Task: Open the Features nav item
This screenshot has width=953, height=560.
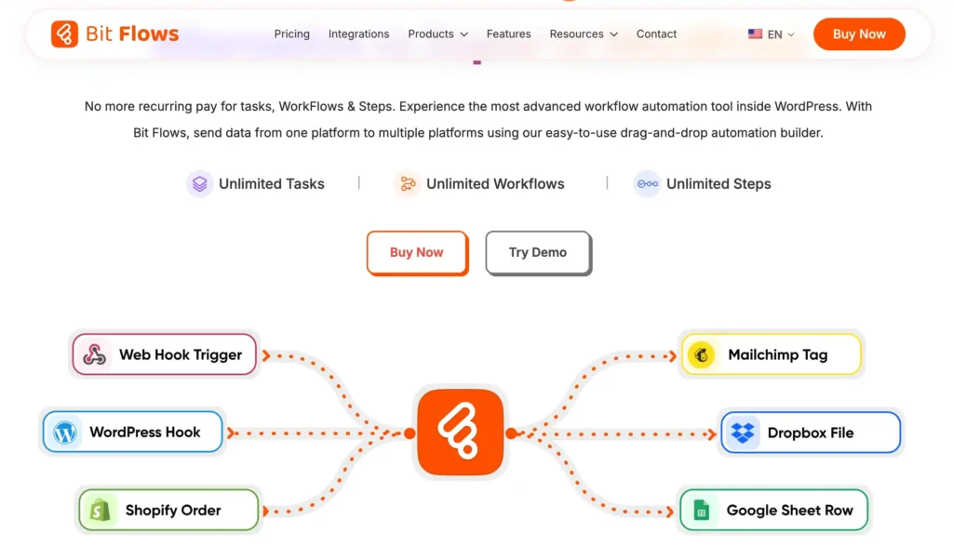Action: [509, 34]
